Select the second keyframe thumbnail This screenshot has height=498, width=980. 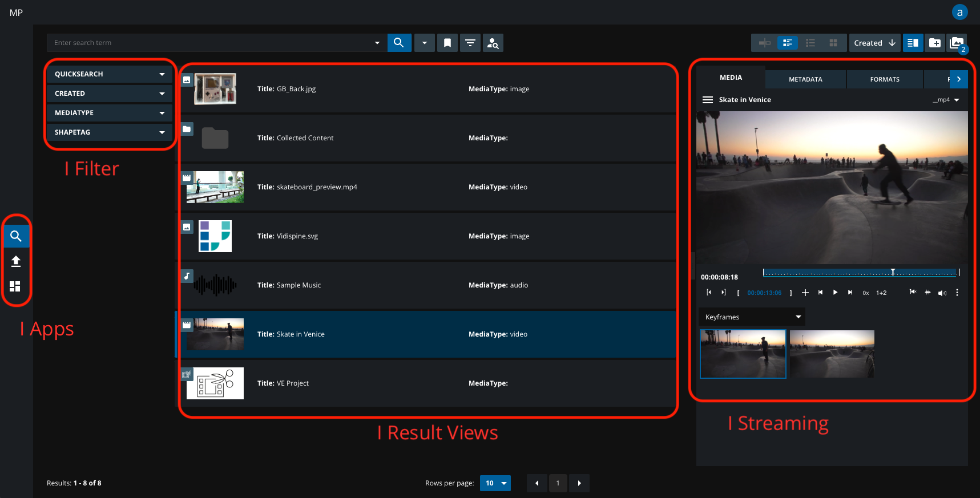(x=832, y=354)
